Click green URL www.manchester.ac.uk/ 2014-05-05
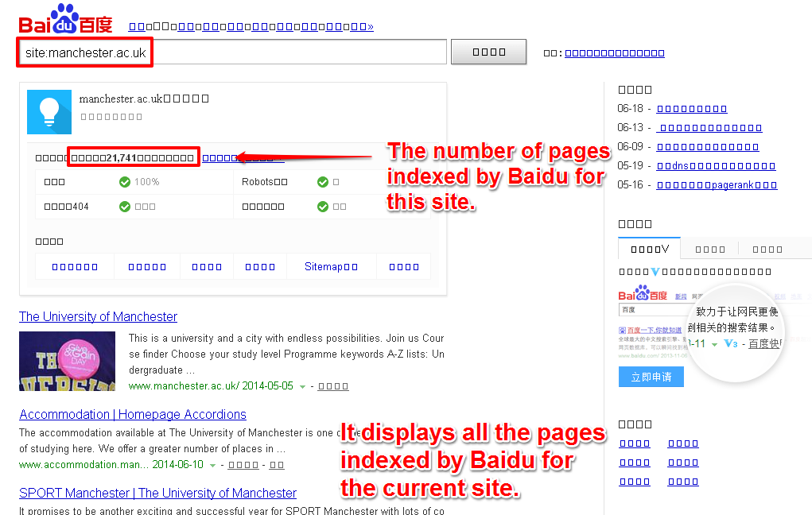 coord(211,386)
